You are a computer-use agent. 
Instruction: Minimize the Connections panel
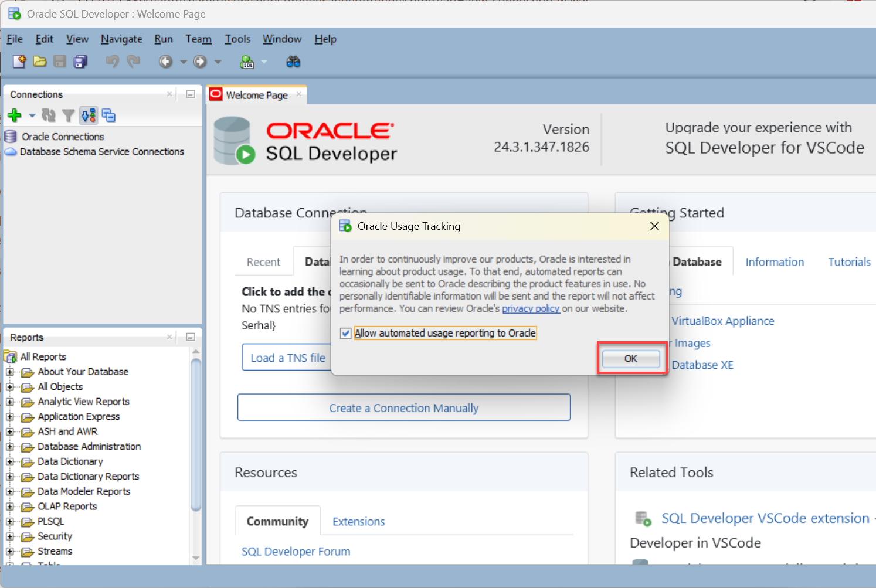tap(191, 94)
